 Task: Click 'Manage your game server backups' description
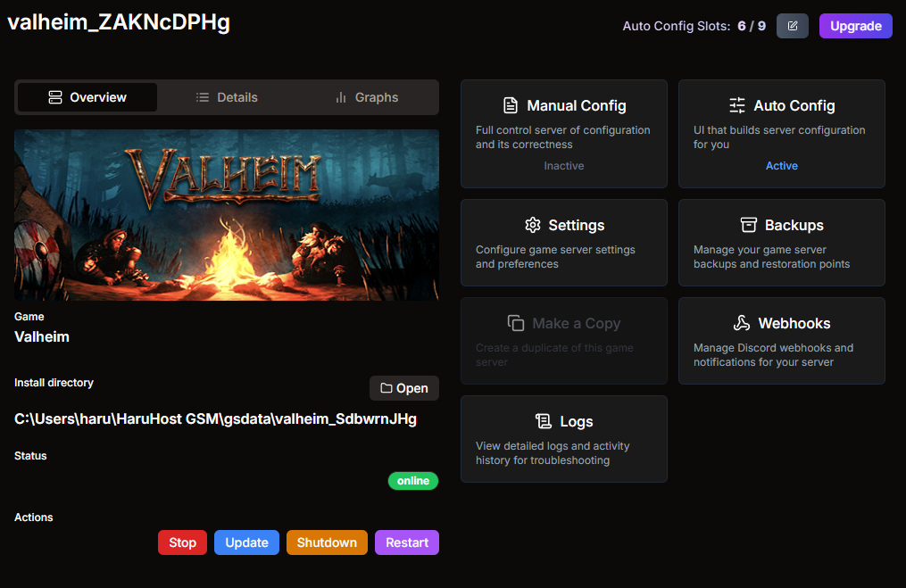(771, 257)
